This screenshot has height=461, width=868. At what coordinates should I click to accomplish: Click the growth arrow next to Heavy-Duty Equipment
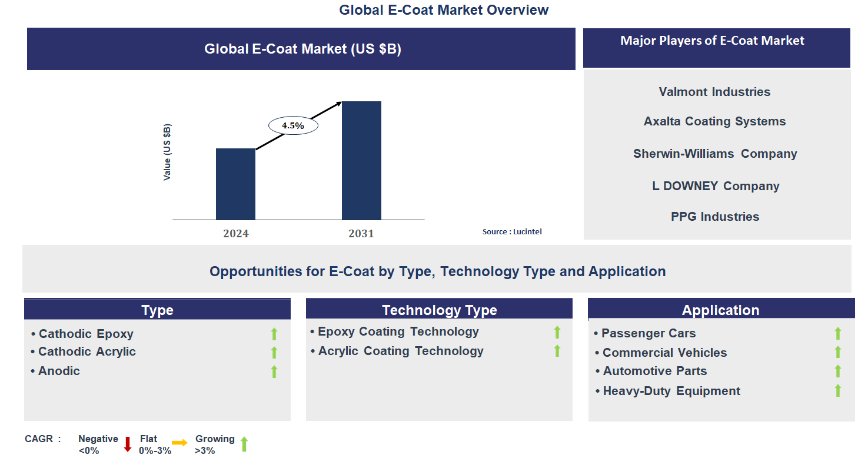[837, 390]
